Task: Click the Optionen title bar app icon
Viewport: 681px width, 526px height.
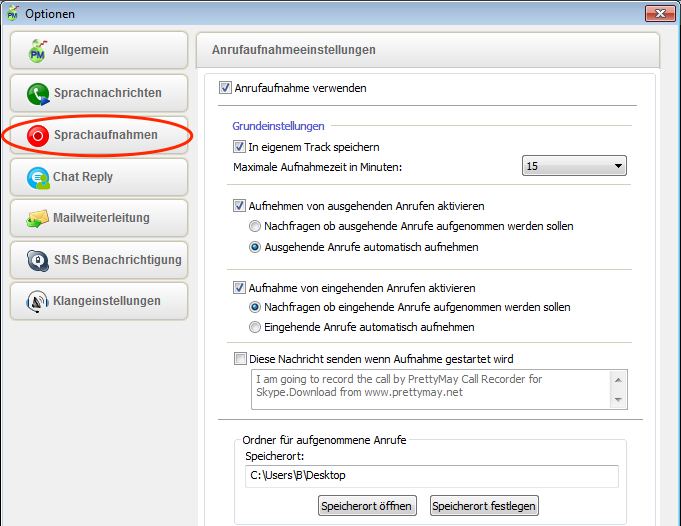Action: click(x=13, y=13)
